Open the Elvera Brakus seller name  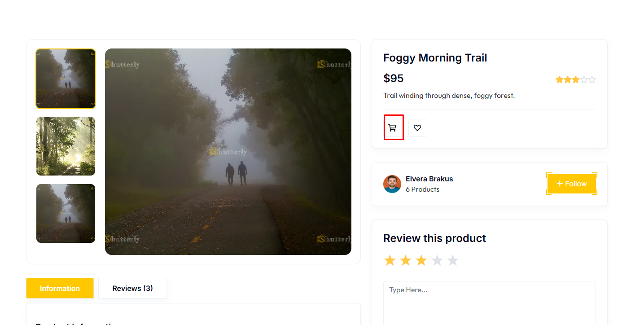click(429, 179)
